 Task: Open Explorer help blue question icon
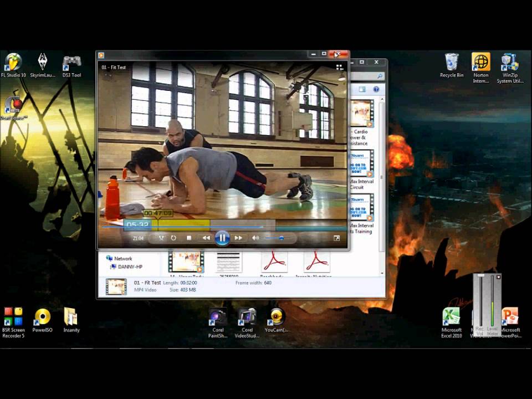[x=376, y=89]
